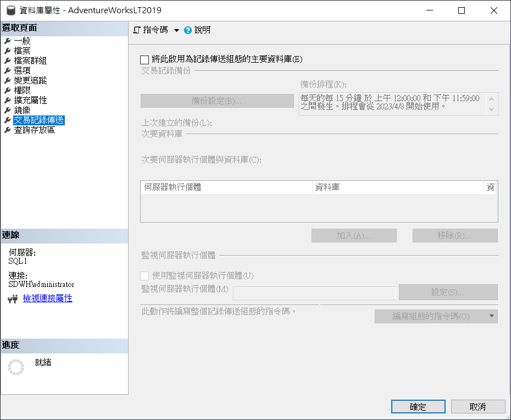Click the wrench icon beside 變更追蹤
511x420 pixels.
tap(7, 81)
